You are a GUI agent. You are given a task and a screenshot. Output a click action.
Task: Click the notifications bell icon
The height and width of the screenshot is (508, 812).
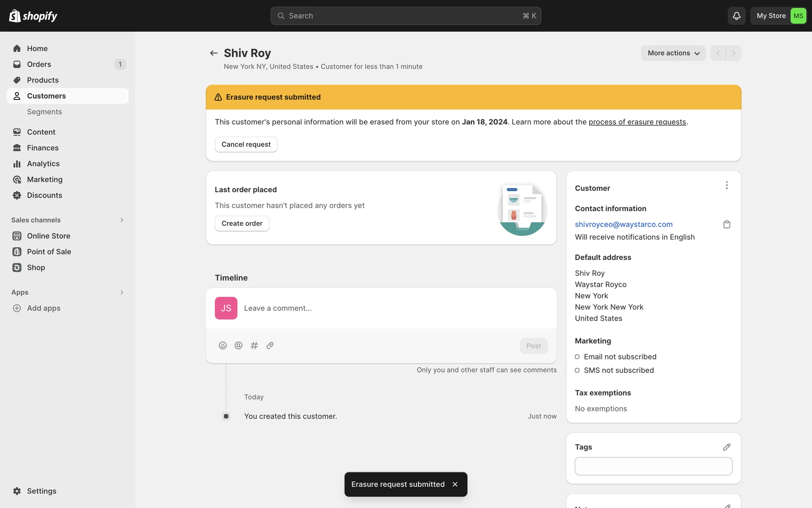pos(736,16)
